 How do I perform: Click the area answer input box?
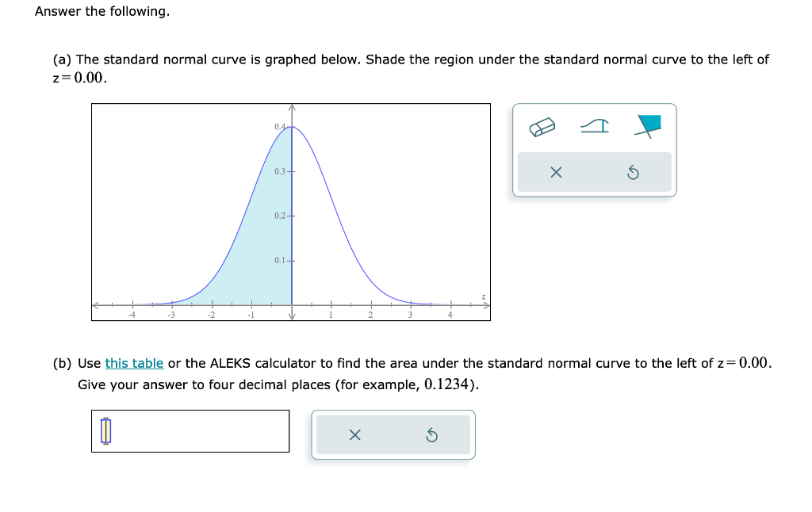(x=190, y=431)
